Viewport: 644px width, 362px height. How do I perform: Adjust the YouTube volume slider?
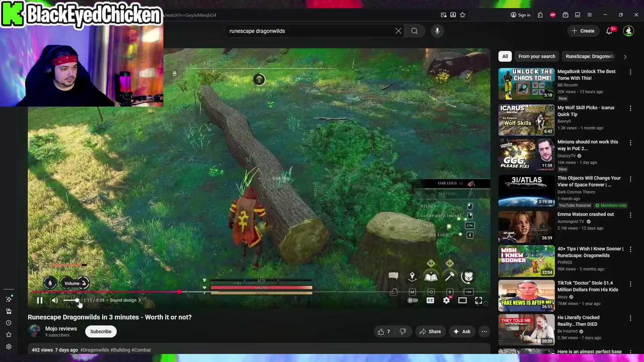[x=71, y=301]
